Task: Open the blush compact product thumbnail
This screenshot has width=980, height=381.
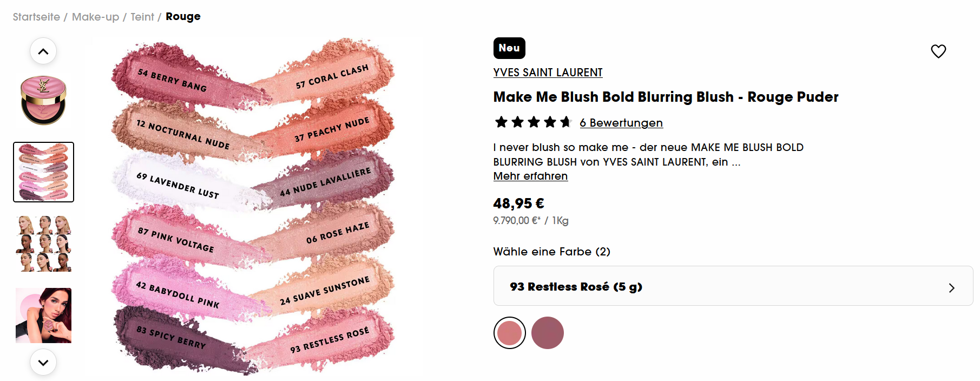Action: tap(43, 101)
